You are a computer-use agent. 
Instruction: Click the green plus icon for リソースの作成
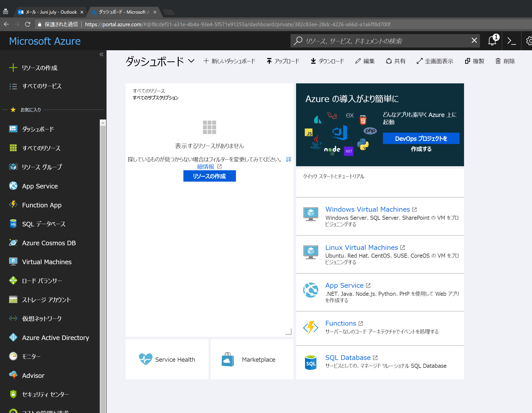[x=13, y=68]
